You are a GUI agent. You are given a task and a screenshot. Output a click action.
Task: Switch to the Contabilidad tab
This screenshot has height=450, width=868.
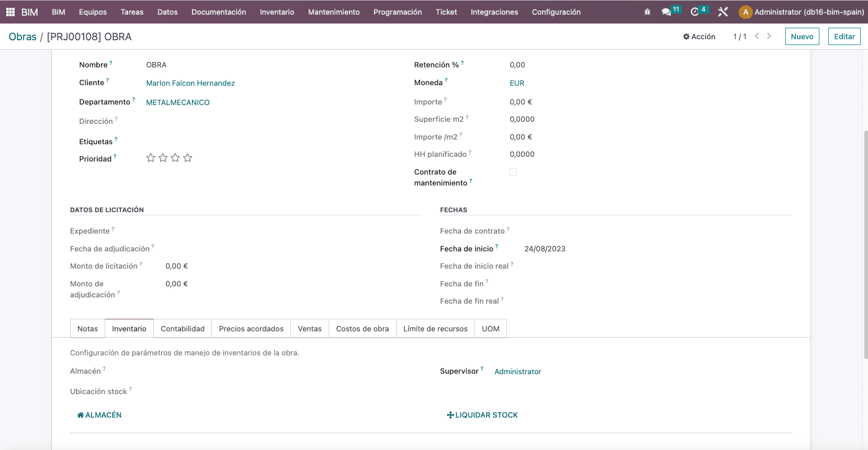click(183, 329)
